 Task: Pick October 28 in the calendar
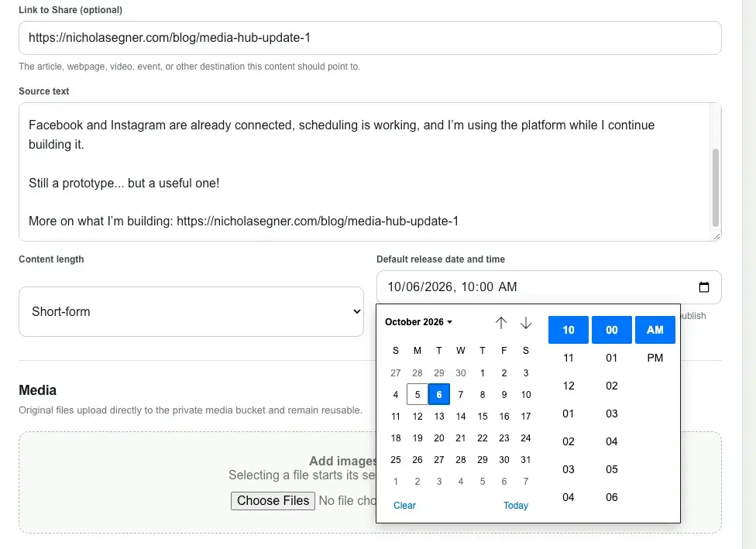point(461,460)
